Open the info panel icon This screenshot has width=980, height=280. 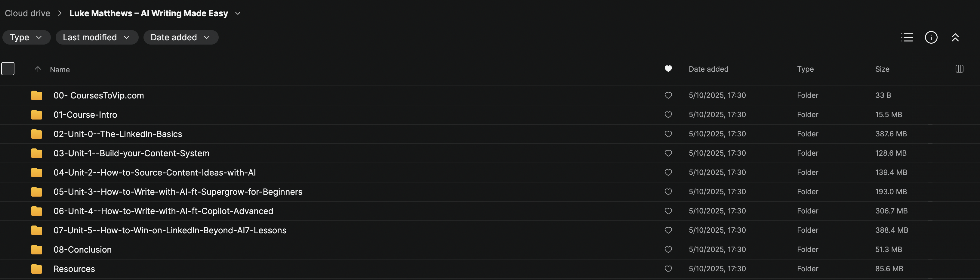[x=931, y=37]
